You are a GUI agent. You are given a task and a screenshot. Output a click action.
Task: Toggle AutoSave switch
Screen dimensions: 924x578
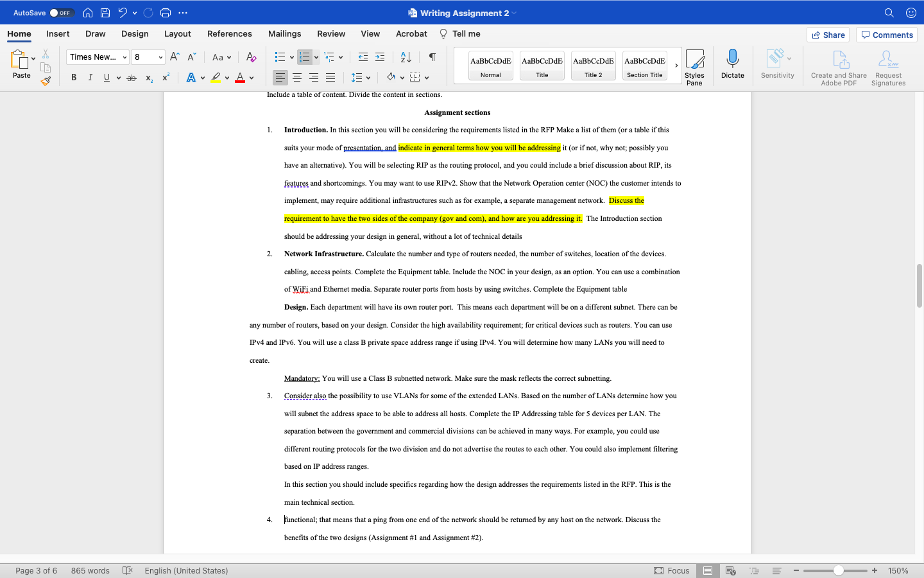(x=62, y=13)
